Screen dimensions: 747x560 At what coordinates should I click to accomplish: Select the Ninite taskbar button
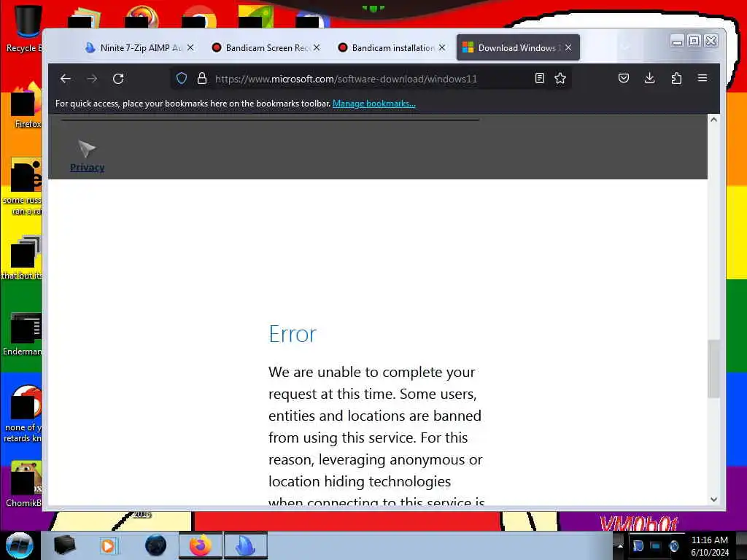(x=246, y=545)
